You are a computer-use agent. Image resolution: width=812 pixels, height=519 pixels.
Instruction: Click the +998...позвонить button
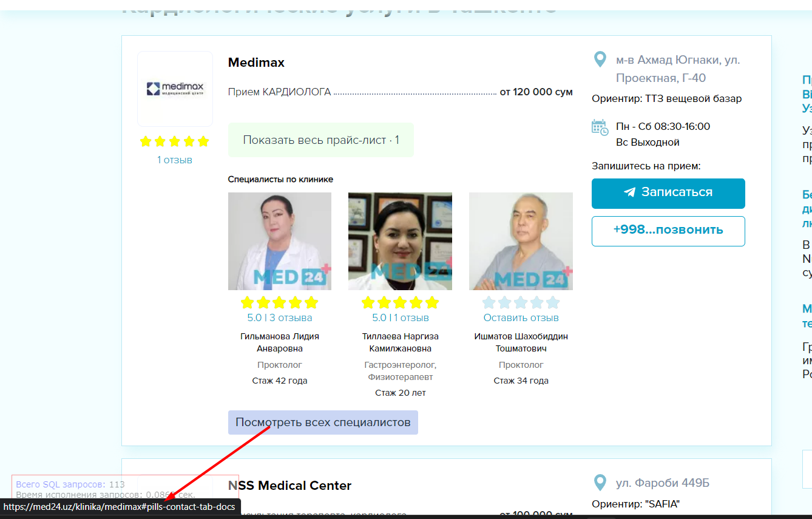(668, 231)
